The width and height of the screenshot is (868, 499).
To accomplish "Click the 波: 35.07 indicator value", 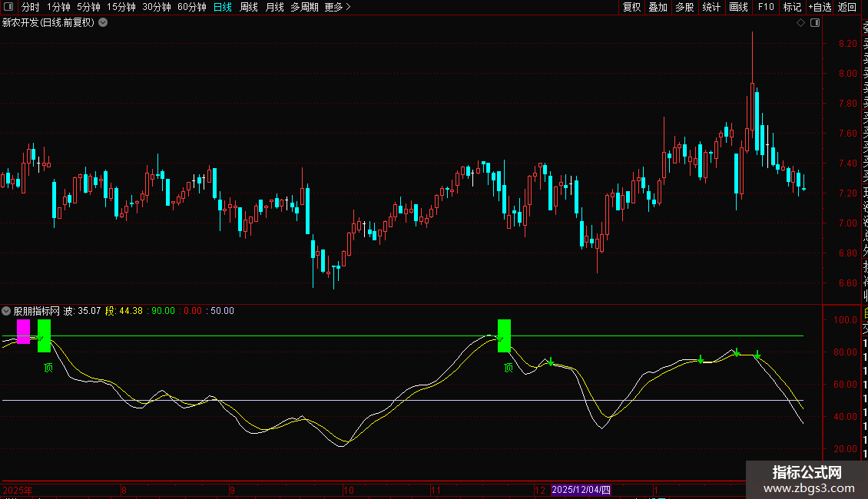I will coord(82,311).
